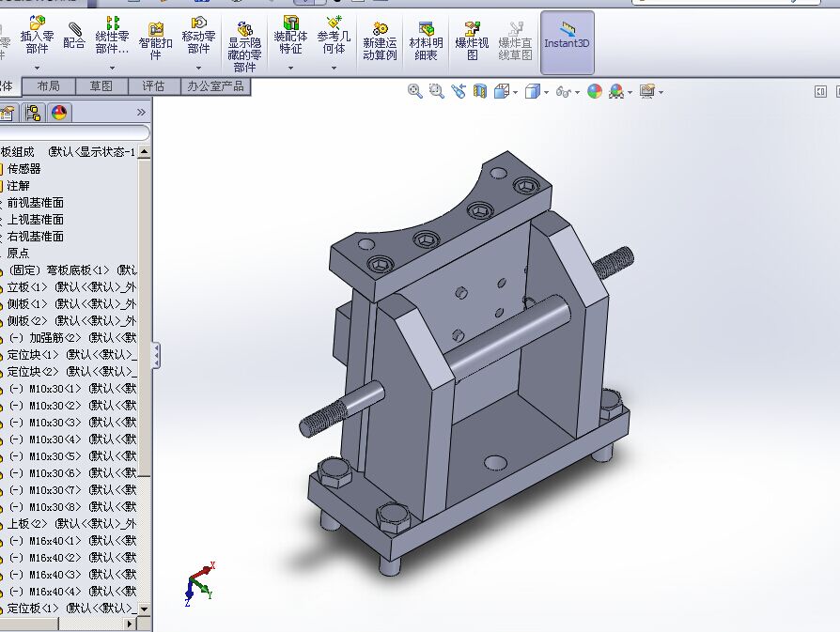Switch to the Evaluate (评估) tab

coord(154,86)
